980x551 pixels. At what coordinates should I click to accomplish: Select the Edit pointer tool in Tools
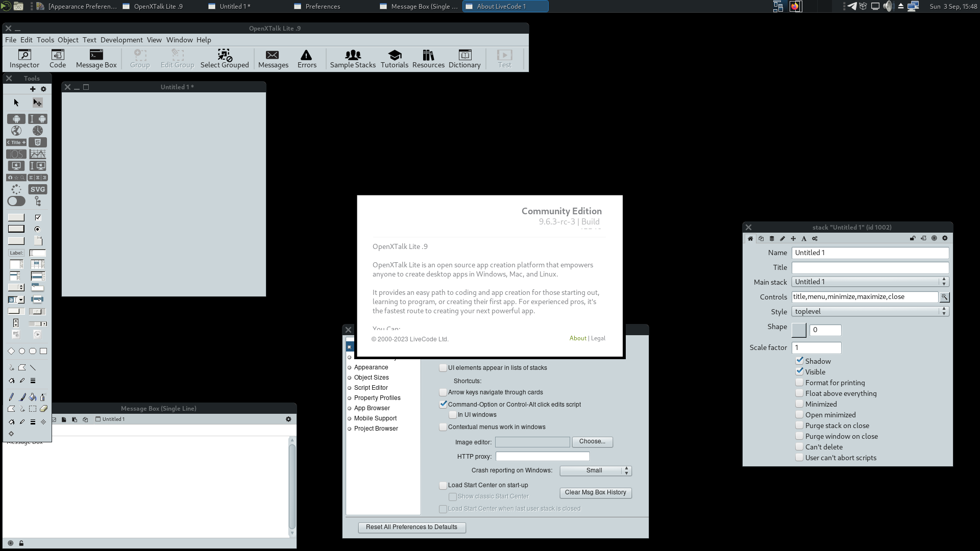(37, 103)
